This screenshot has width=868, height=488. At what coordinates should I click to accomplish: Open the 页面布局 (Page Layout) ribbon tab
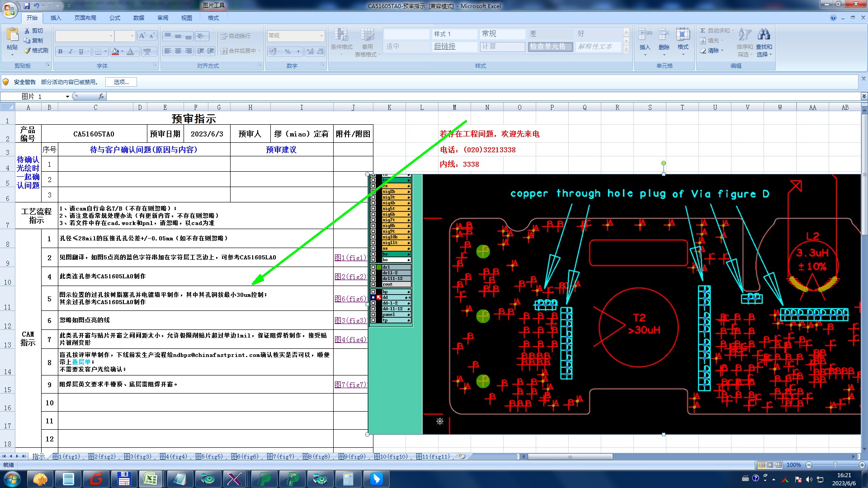point(85,18)
